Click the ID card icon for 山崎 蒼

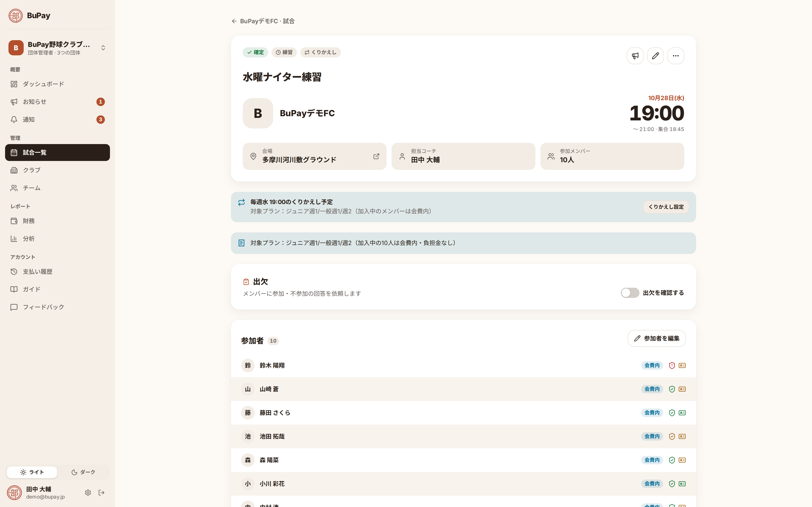(682, 389)
